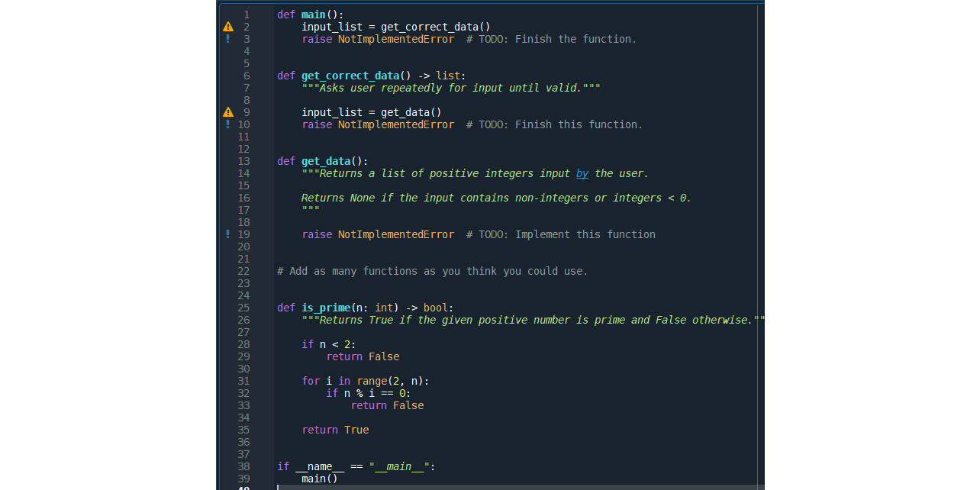This screenshot has height=490, width=980.
Task: Click line number 2 to set a breakpoint
Action: pos(246,26)
